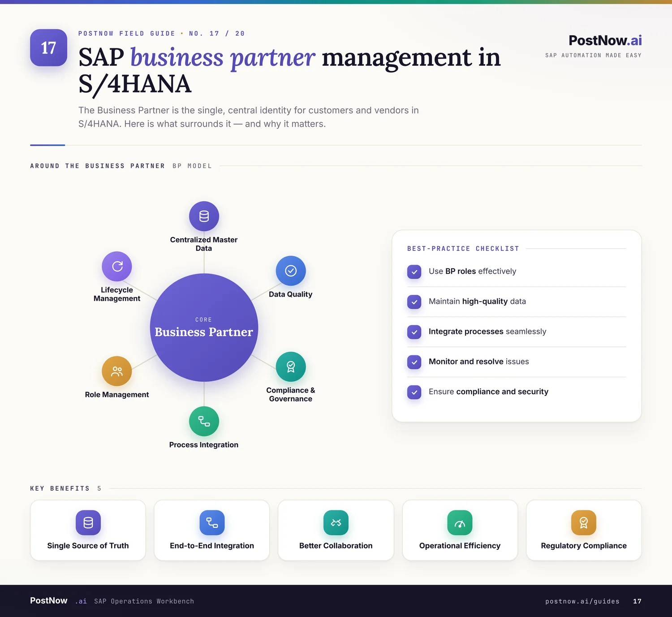This screenshot has height=617, width=672.
Task: Open the postnow.ai/guides link
Action: [582, 601]
